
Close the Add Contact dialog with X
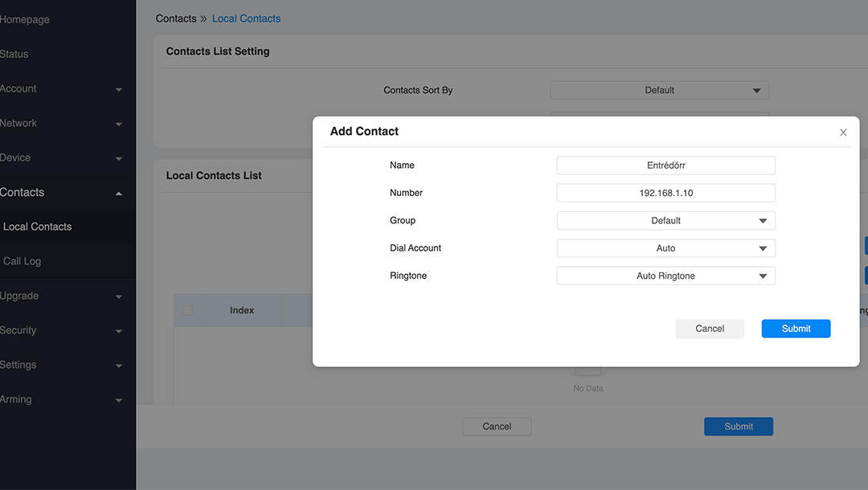843,133
